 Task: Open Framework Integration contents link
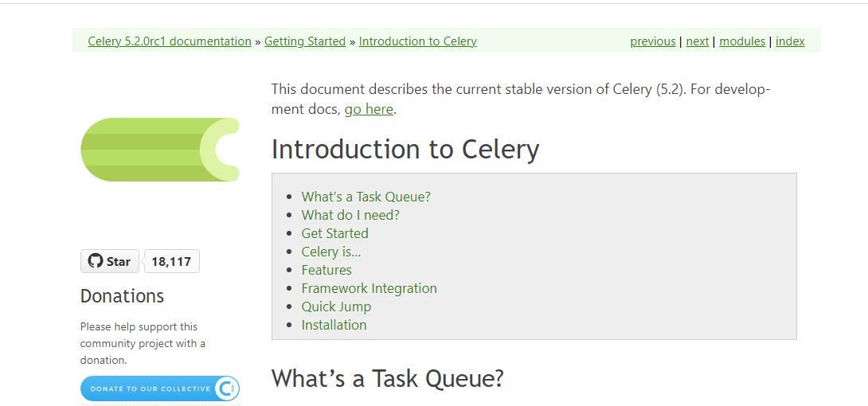tap(369, 288)
